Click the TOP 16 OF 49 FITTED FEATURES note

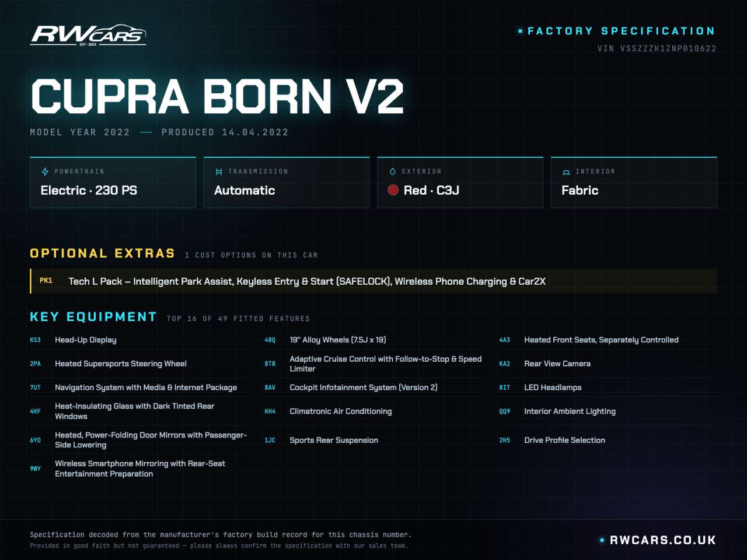coord(238,318)
